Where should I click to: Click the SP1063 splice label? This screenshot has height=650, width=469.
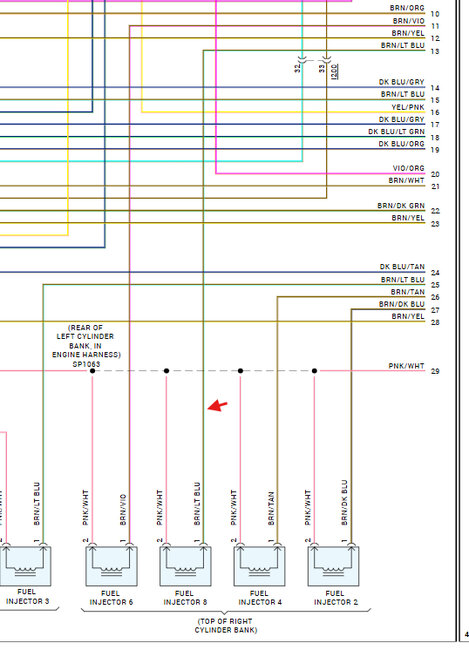coord(86,364)
